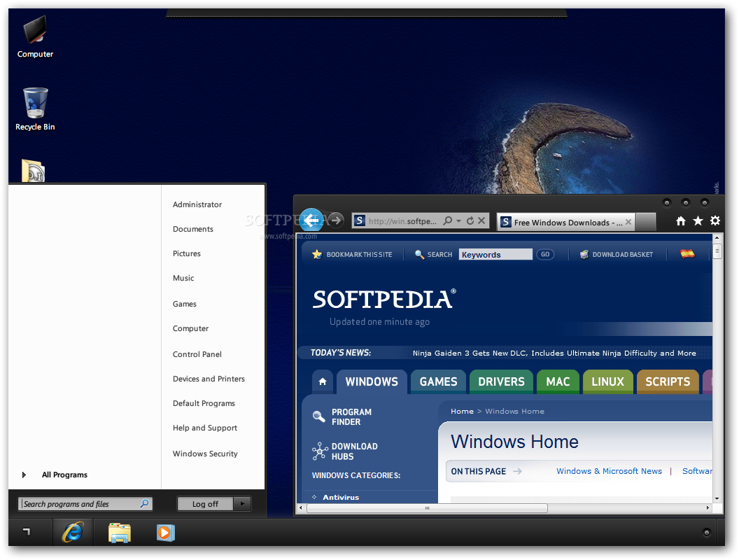Open Favorites with the star icon
The height and width of the screenshot is (560, 739).
[698, 220]
